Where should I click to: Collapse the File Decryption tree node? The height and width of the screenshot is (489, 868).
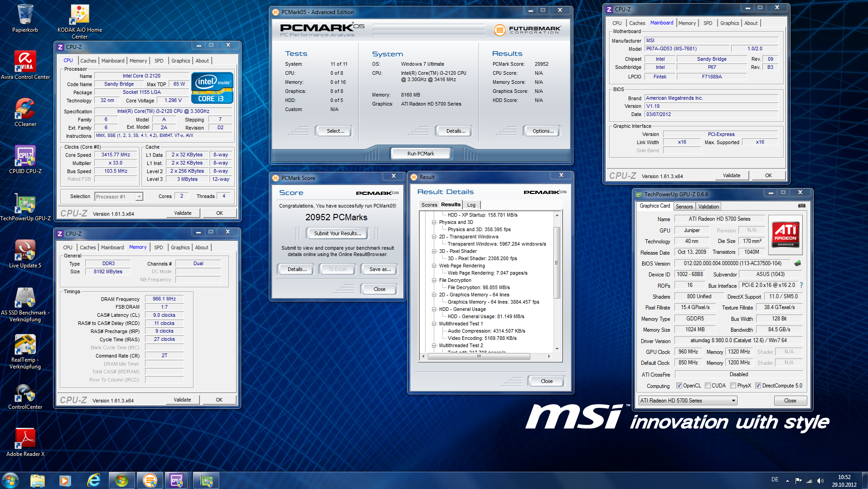pos(434,281)
